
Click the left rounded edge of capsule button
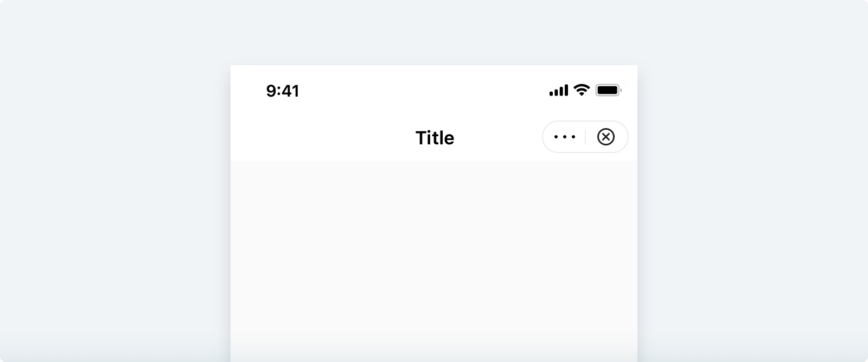tap(545, 137)
